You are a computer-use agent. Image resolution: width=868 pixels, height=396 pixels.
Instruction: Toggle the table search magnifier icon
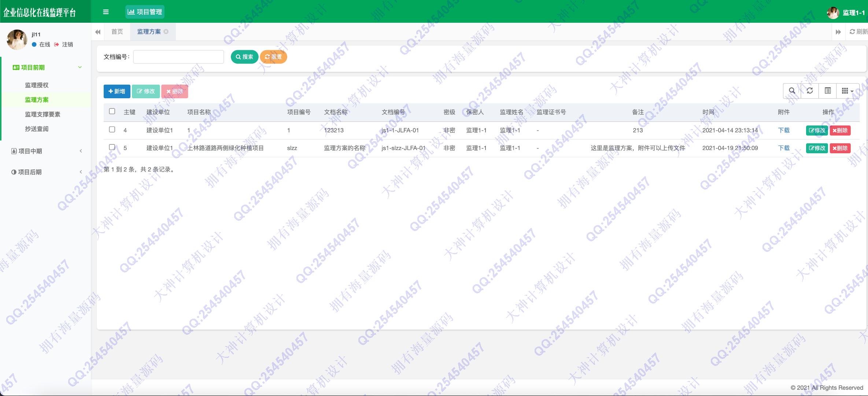[x=792, y=91]
